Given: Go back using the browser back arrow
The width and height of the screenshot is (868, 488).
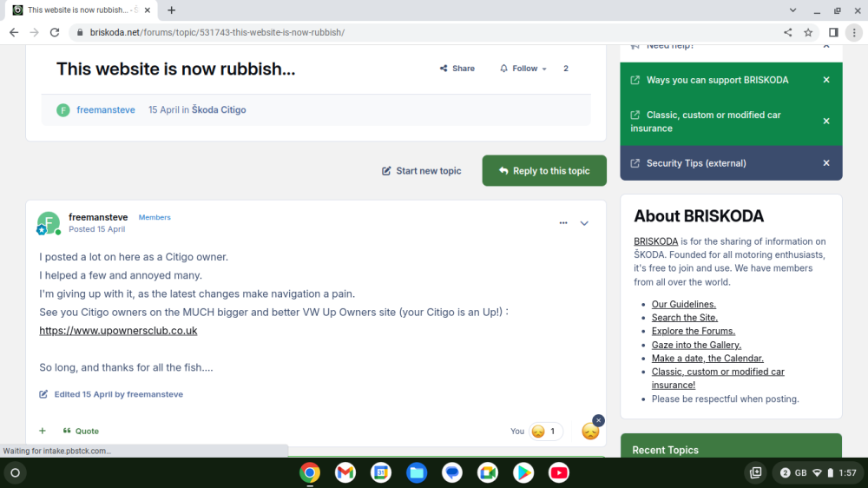Looking at the screenshot, I should tap(14, 32).
